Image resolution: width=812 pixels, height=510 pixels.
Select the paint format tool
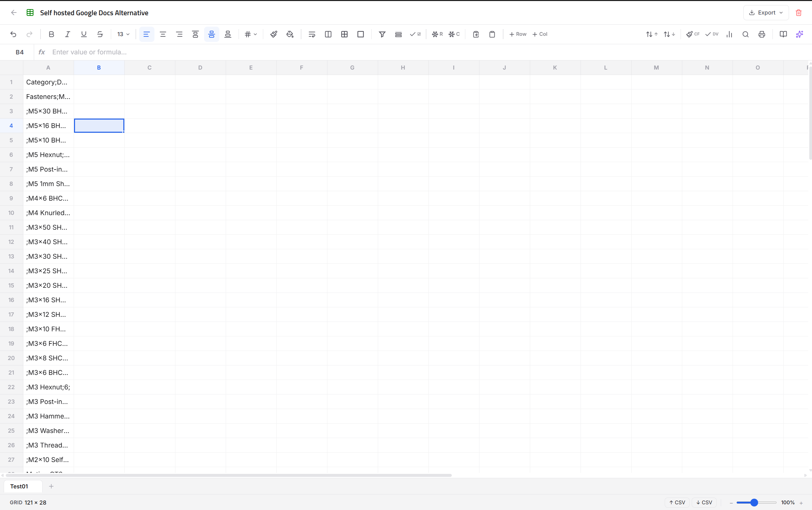tap(274, 34)
